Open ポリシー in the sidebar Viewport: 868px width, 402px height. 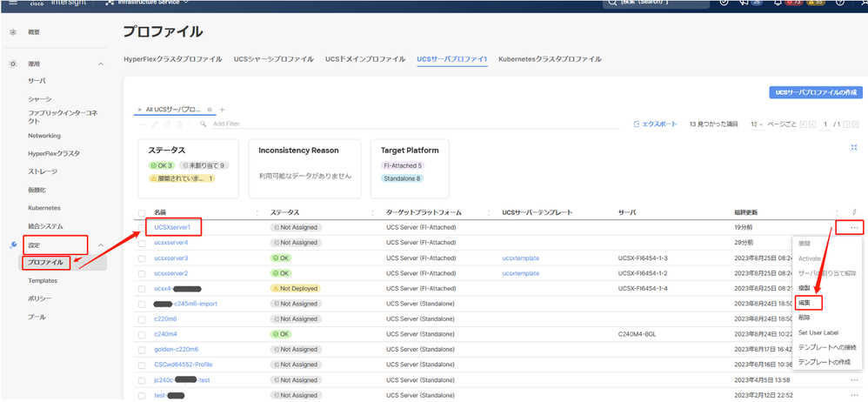click(x=40, y=299)
